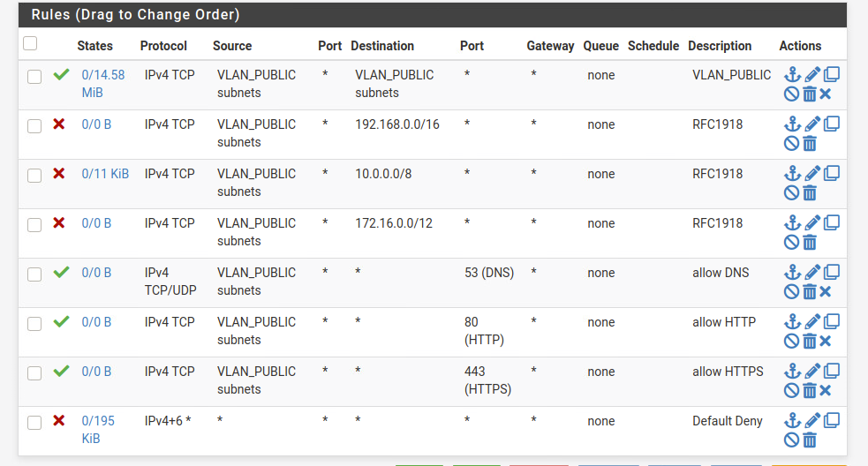Image resolution: width=868 pixels, height=466 pixels.
Task: Copy the VLAN_PUBLIC rule
Action: point(832,74)
